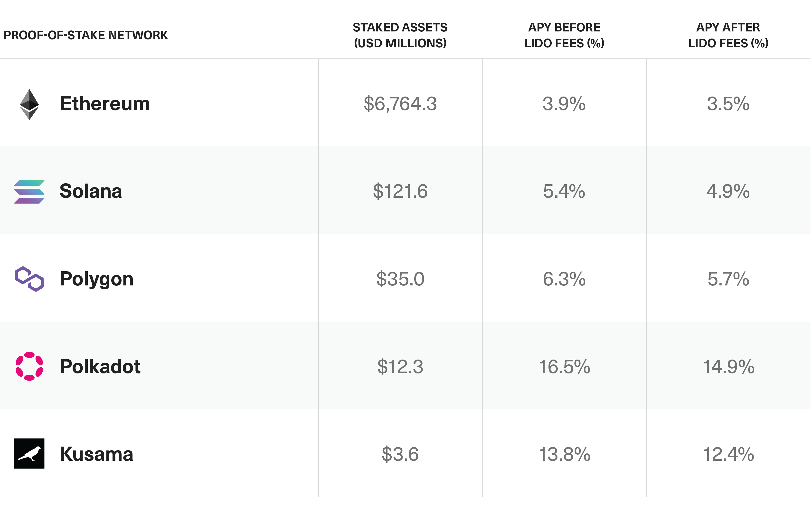The width and height of the screenshot is (812, 508).
Task: Click the Proof-of-Stake Network column header
Action: [x=85, y=35]
